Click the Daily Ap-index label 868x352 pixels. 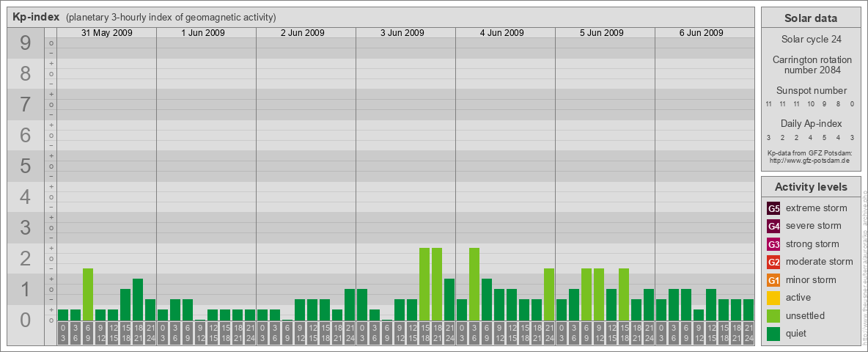click(x=812, y=123)
